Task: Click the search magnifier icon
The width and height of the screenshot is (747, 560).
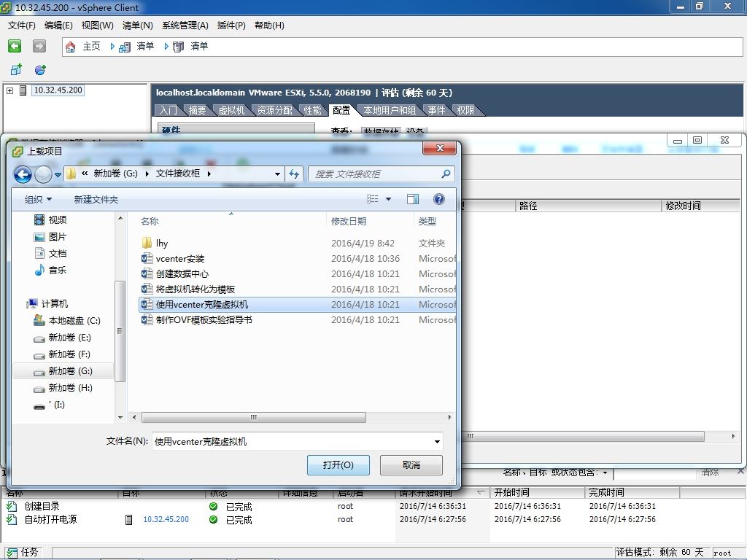Action: 446,174
